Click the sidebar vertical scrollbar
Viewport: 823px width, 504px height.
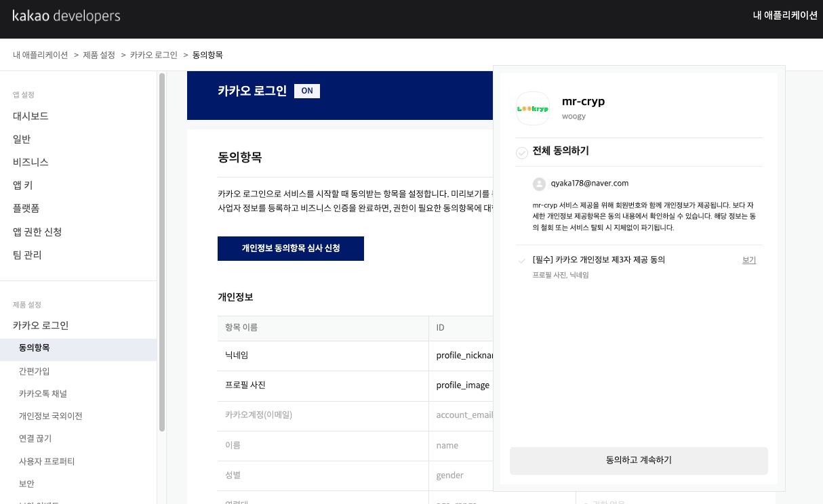tap(161, 252)
